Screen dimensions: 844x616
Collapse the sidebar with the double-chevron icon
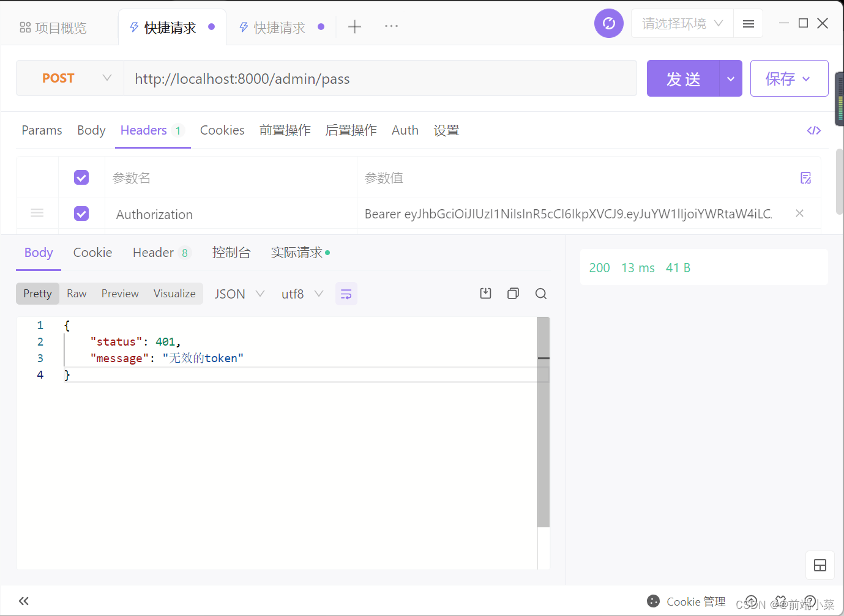click(23, 601)
